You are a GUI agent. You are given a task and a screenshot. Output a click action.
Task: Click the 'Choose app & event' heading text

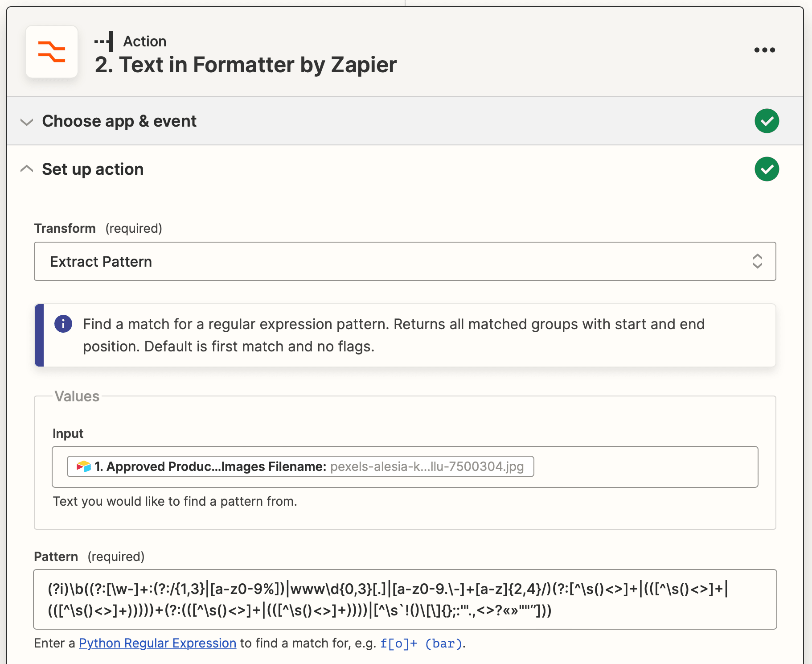pos(119,121)
